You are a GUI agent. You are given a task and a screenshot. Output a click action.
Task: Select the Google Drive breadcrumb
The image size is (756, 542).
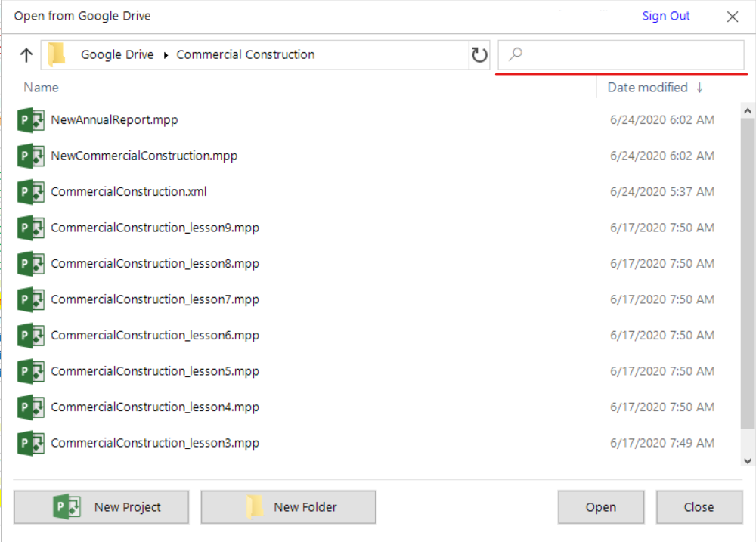click(x=117, y=55)
